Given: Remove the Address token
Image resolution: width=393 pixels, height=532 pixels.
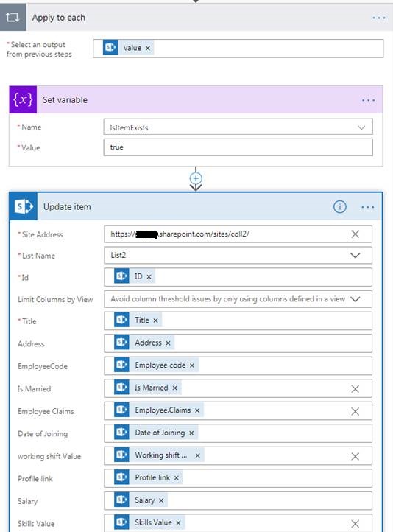Looking at the screenshot, I should pos(168,343).
